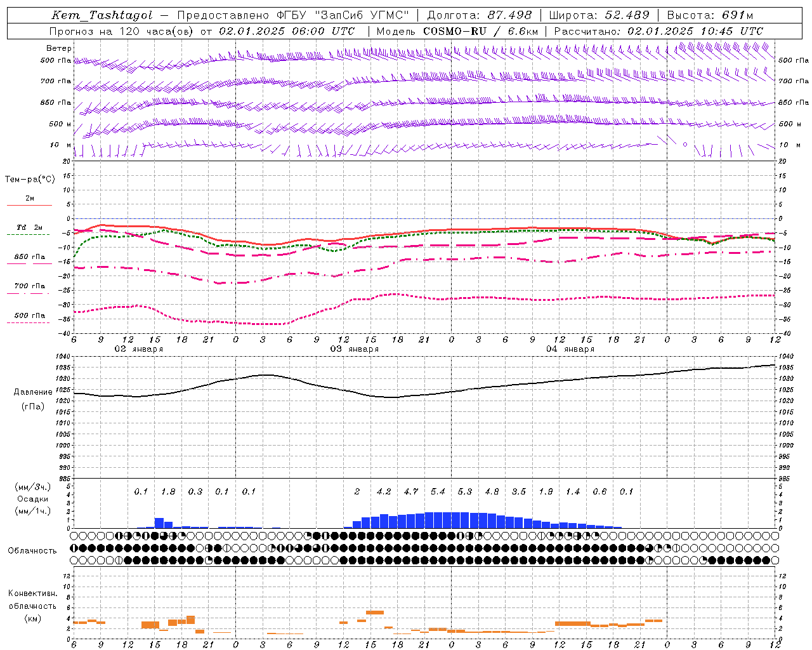Screen dimensions: 812x650
Task: Click the Kem_Tashtagol station title
Action: [x=102, y=16]
